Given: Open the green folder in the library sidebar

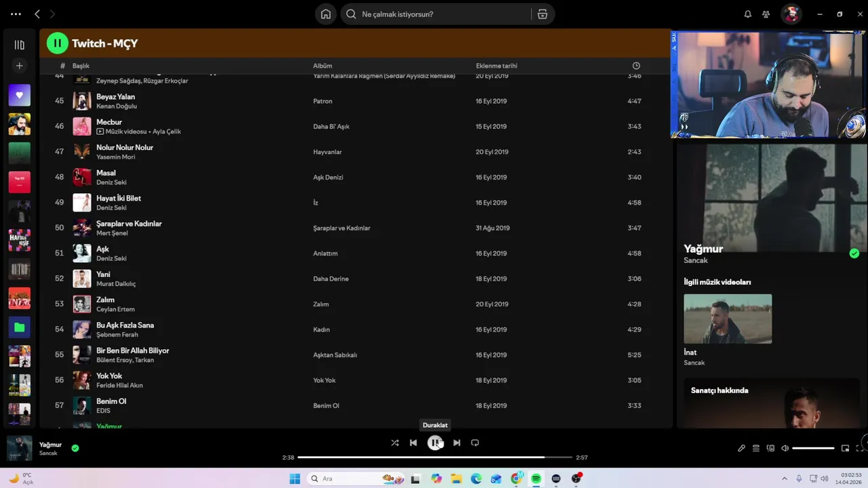Looking at the screenshot, I should 20,327.
